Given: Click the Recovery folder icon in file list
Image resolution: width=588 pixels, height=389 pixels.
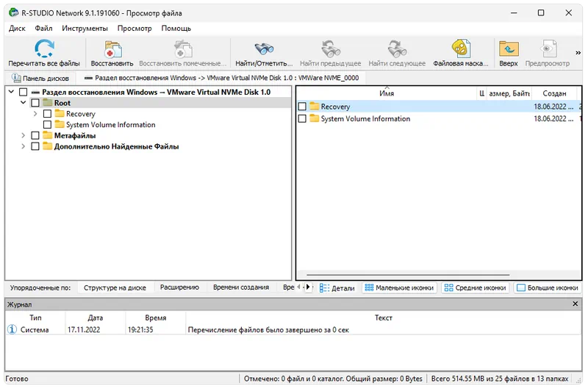Looking at the screenshot, I should click(315, 106).
